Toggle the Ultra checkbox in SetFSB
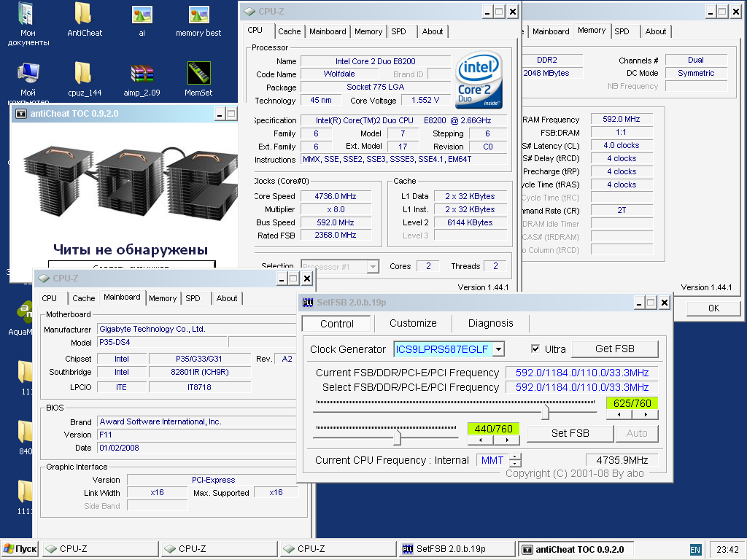Screen dimensions: 747x560 [x=535, y=349]
